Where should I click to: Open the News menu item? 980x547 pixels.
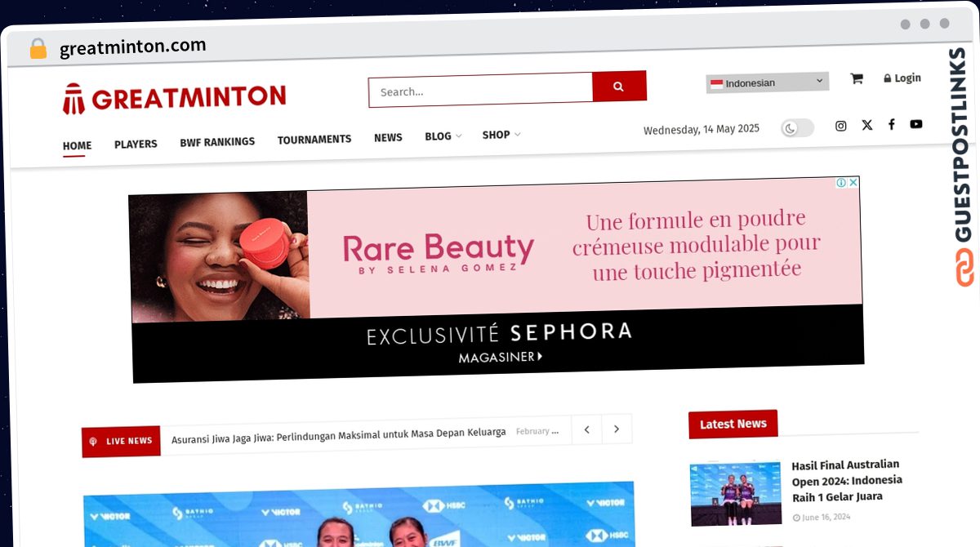[x=388, y=138]
